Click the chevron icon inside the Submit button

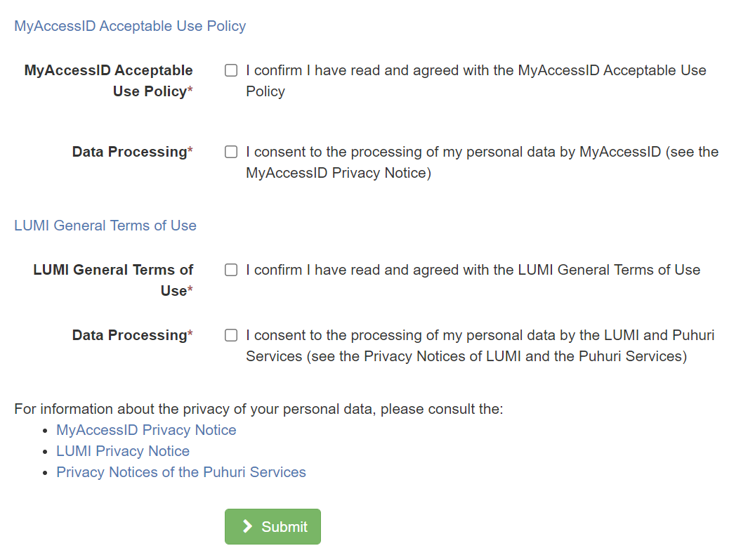pos(246,526)
